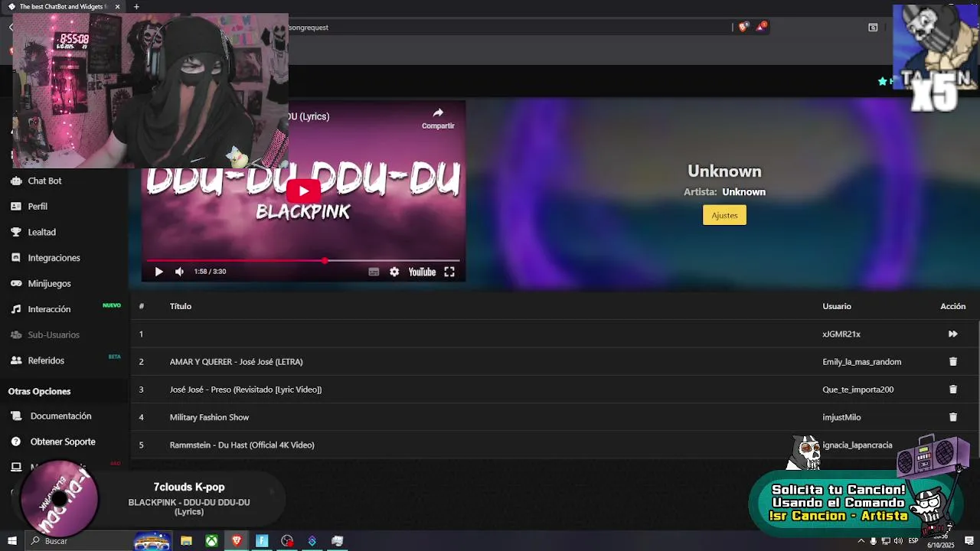This screenshot has height=551, width=980.
Task: Click the Título column header
Action: [x=181, y=306]
